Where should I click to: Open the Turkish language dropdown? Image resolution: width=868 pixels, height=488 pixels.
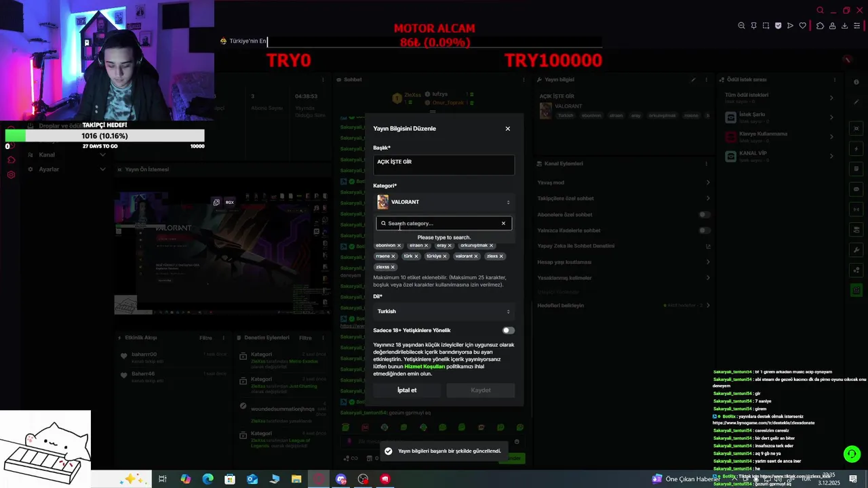[x=443, y=312]
